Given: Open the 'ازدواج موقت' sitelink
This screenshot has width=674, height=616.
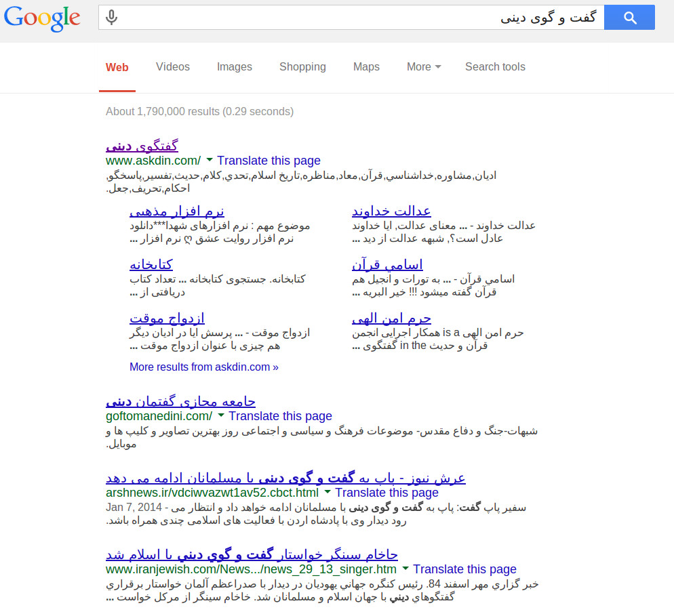Looking at the screenshot, I should pos(167,319).
